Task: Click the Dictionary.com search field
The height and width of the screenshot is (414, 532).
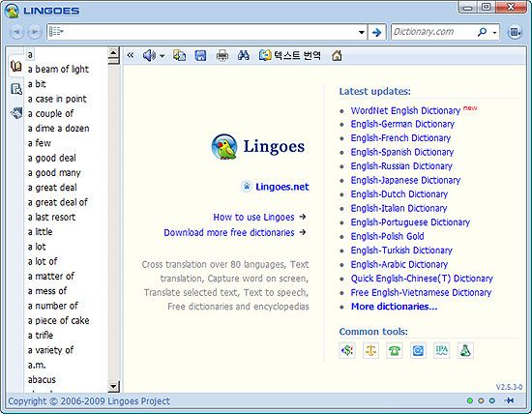Action: (x=433, y=32)
